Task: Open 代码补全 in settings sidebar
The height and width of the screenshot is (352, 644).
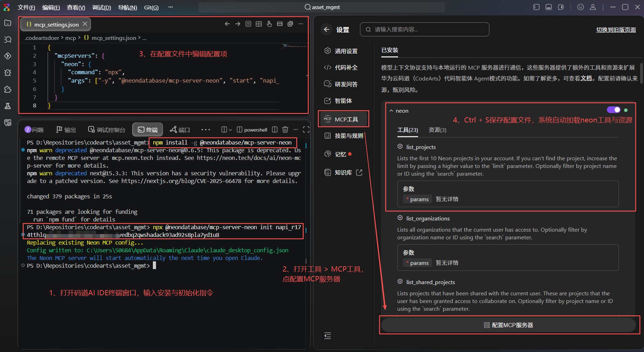Action: 341,68
